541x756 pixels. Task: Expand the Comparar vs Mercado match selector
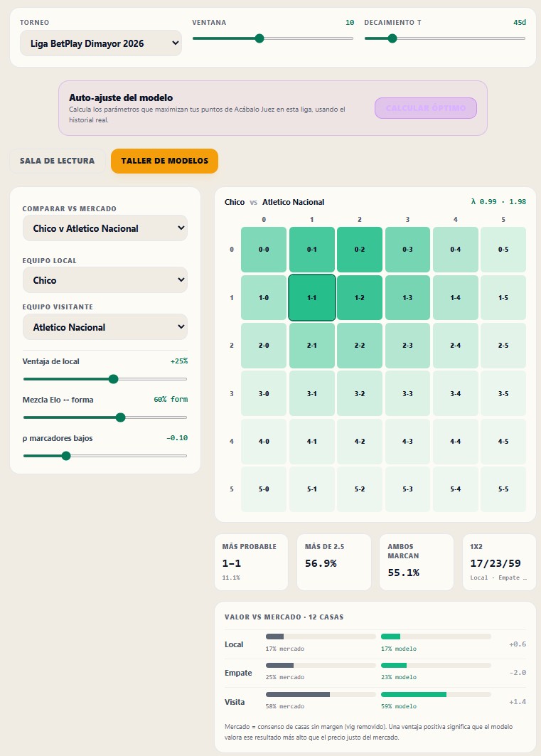coord(105,228)
